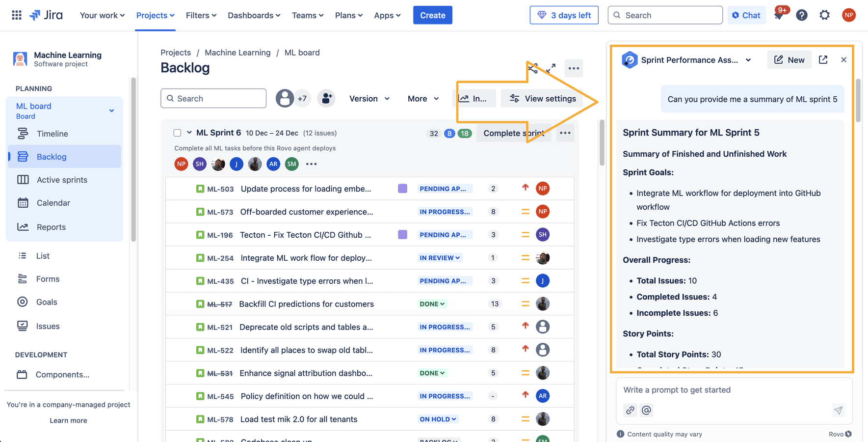Open the app switcher grid icon

(17, 15)
